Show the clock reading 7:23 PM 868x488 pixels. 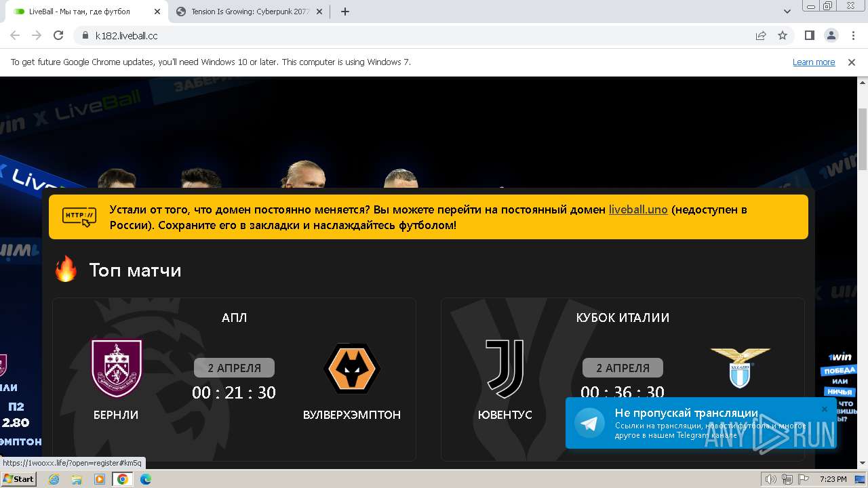point(833,479)
